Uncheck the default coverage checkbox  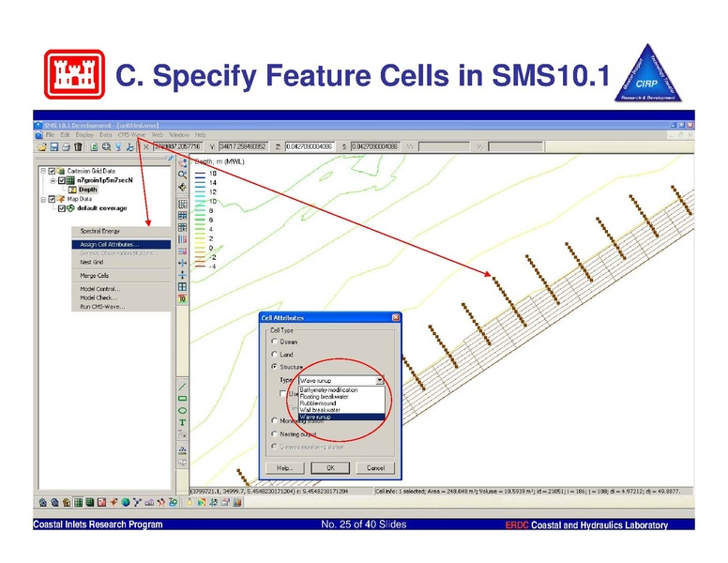[x=61, y=208]
